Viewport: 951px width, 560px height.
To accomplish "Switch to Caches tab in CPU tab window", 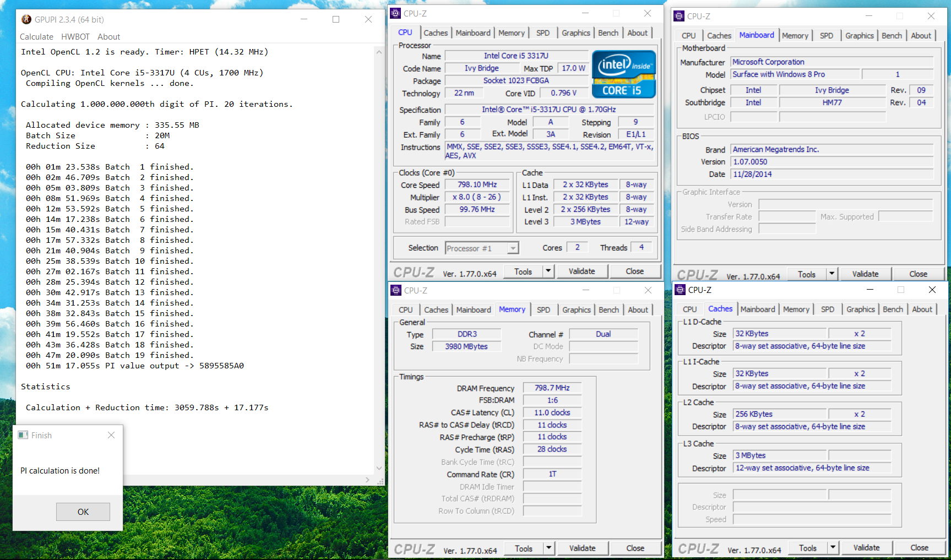I will pos(436,33).
